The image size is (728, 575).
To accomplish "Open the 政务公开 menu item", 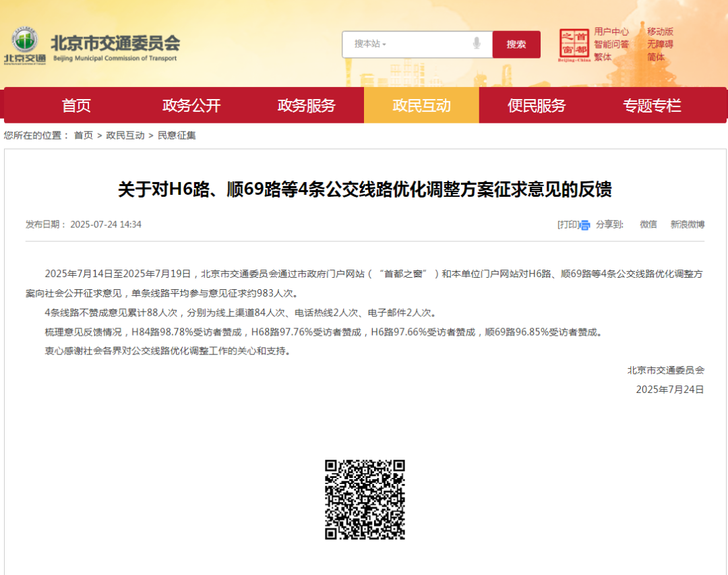I will [191, 106].
